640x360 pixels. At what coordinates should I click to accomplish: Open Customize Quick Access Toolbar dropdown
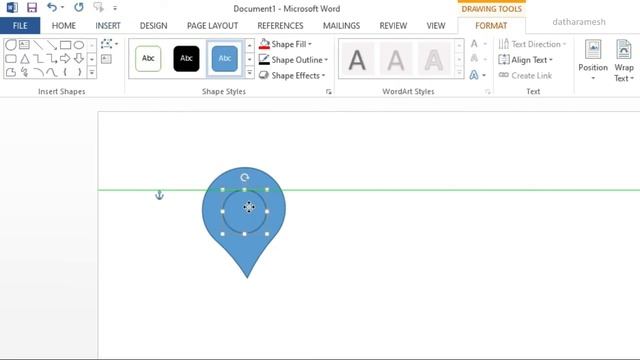tap(115, 8)
